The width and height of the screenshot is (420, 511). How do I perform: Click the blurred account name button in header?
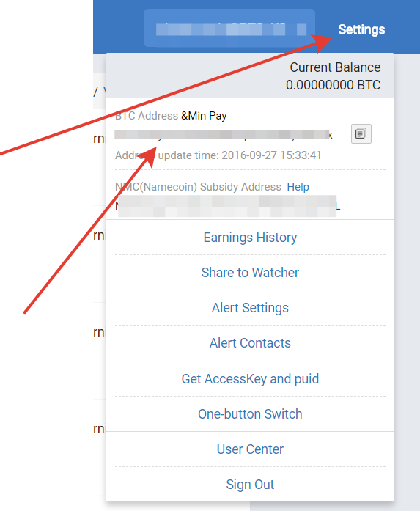click(x=229, y=28)
